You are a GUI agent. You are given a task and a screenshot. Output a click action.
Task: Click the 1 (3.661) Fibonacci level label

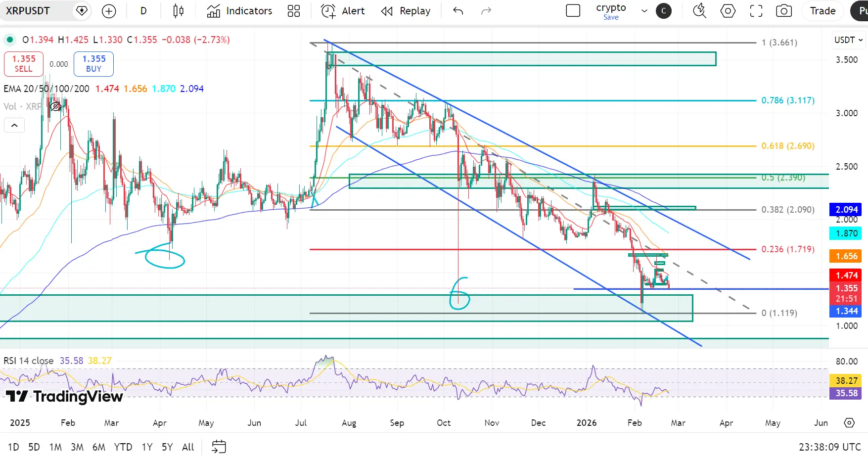click(x=779, y=43)
